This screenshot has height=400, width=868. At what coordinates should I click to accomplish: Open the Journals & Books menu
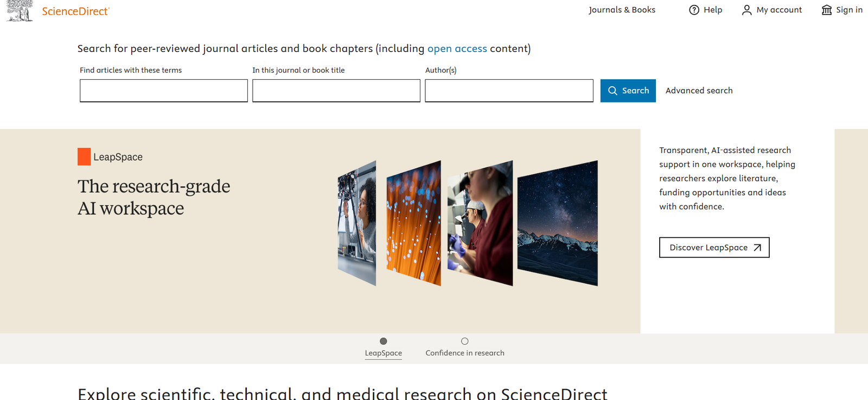point(622,10)
